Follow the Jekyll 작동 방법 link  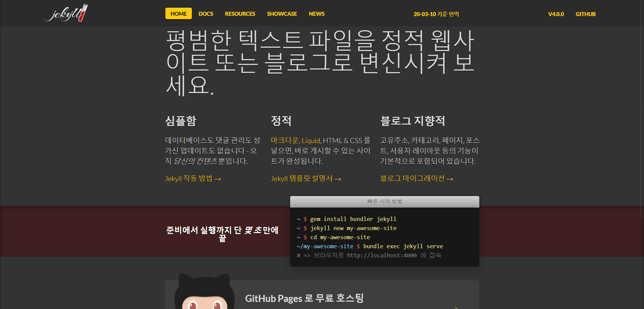pos(193,178)
